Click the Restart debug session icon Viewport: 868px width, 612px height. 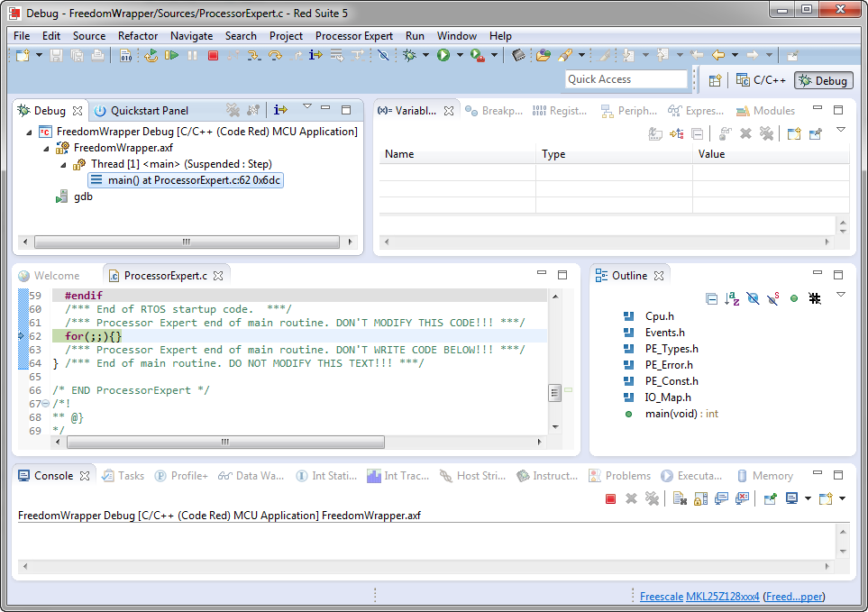(151, 56)
